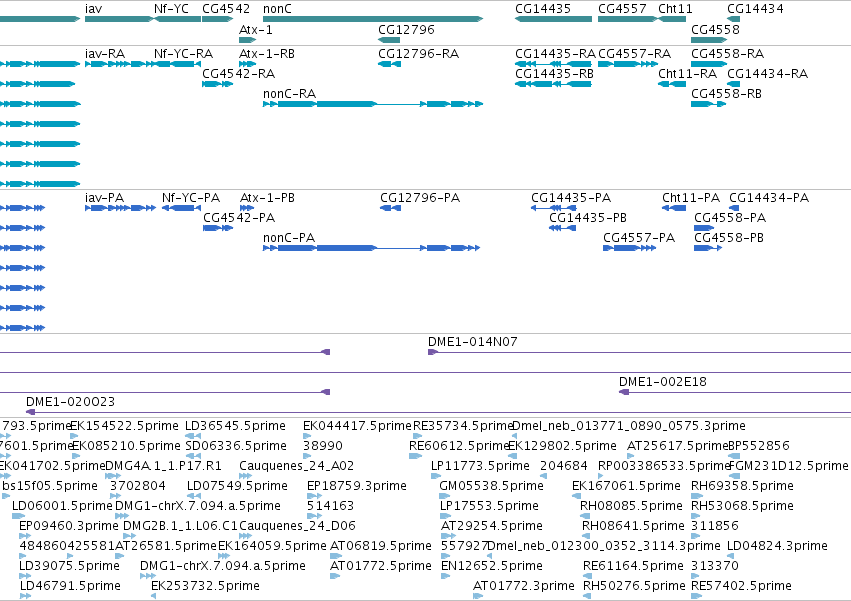
Task: Click the Atx-1-PB protein label
Action: (268, 198)
